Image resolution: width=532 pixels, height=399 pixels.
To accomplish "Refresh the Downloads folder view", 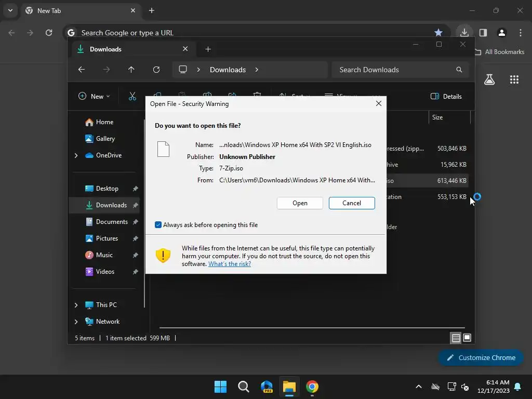I will pos(156,70).
